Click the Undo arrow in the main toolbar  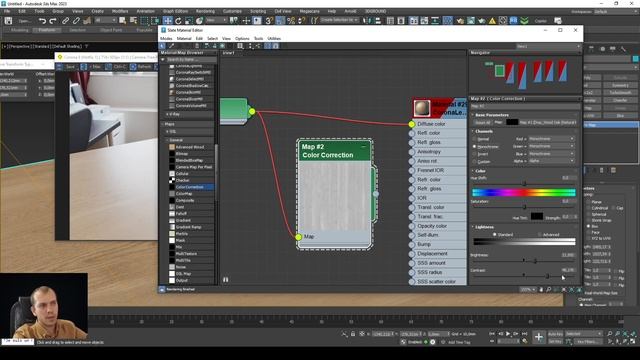click(x=42, y=20)
